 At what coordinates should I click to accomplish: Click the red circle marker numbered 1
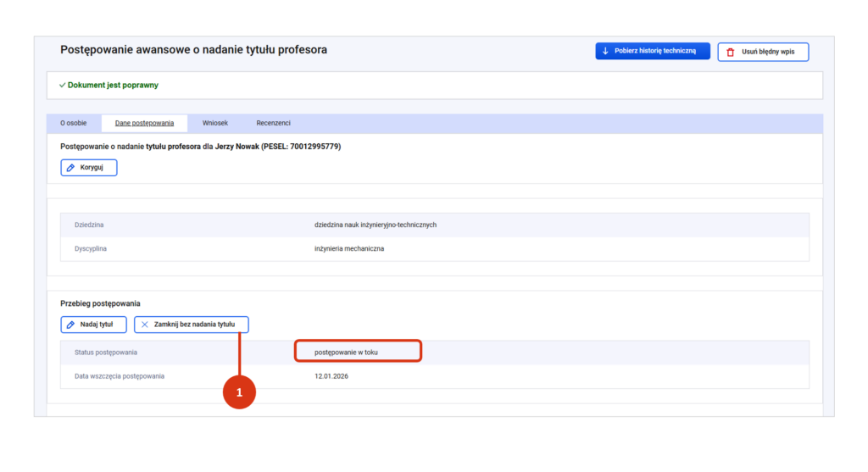tap(239, 392)
